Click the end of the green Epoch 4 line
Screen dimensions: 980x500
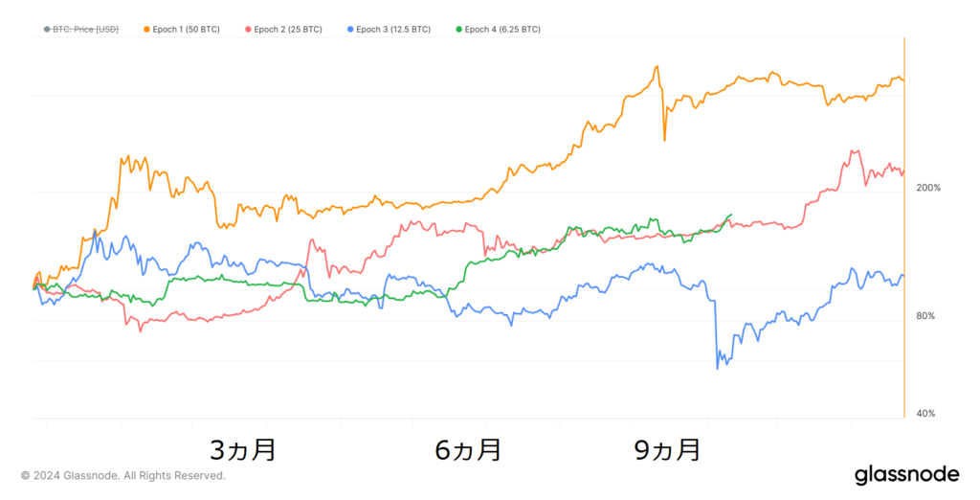click(x=730, y=216)
